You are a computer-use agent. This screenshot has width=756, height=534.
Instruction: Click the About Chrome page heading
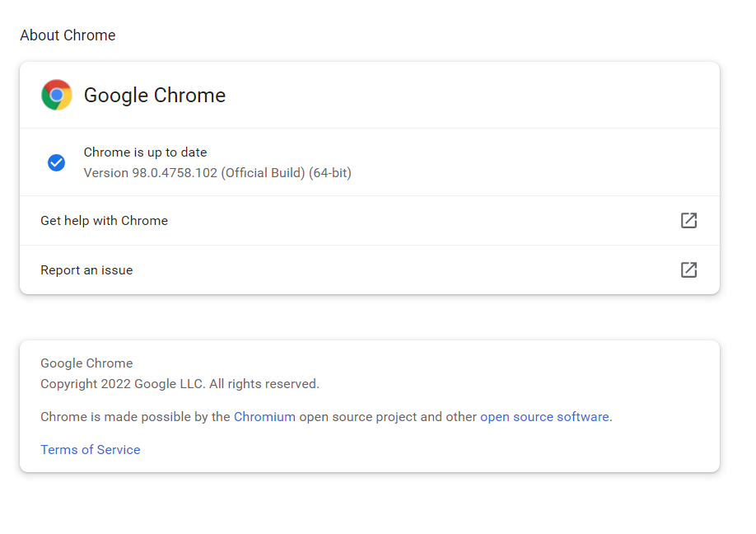coord(68,35)
